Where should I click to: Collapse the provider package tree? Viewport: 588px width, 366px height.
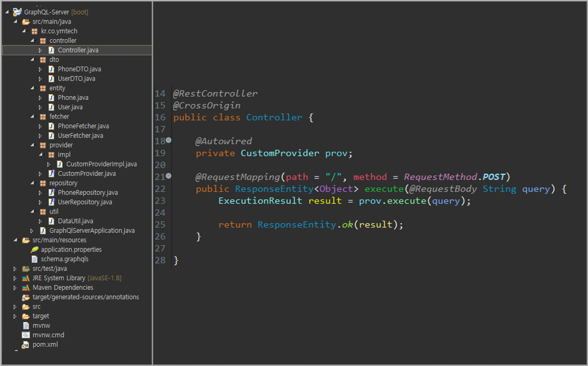[x=32, y=145]
